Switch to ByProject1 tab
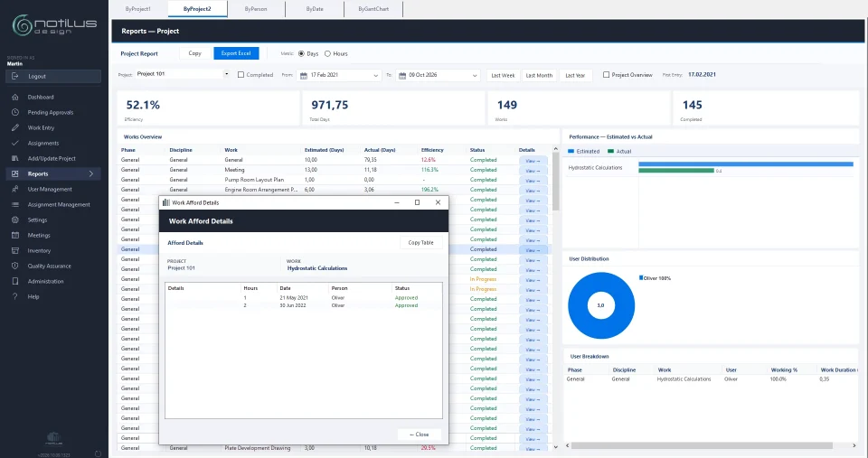The width and height of the screenshot is (868, 458). click(137, 9)
